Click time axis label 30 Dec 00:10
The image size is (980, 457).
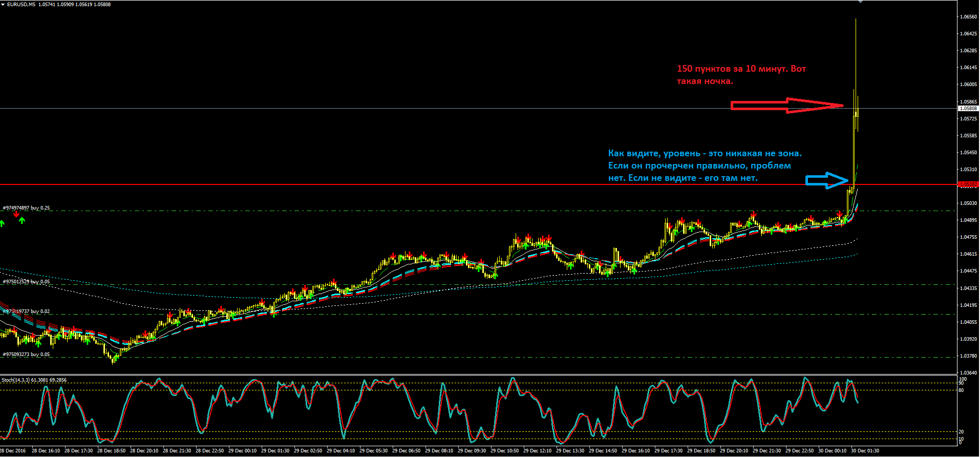click(x=833, y=451)
